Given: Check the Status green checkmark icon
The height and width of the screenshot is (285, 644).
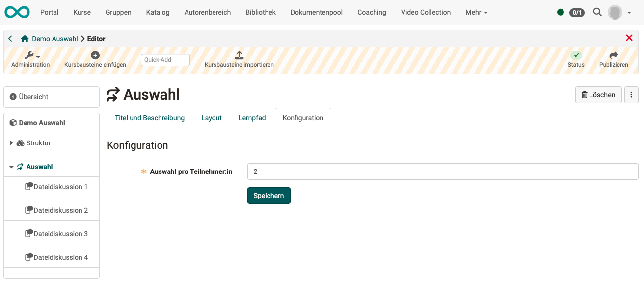Looking at the screenshot, I should 576,55.
